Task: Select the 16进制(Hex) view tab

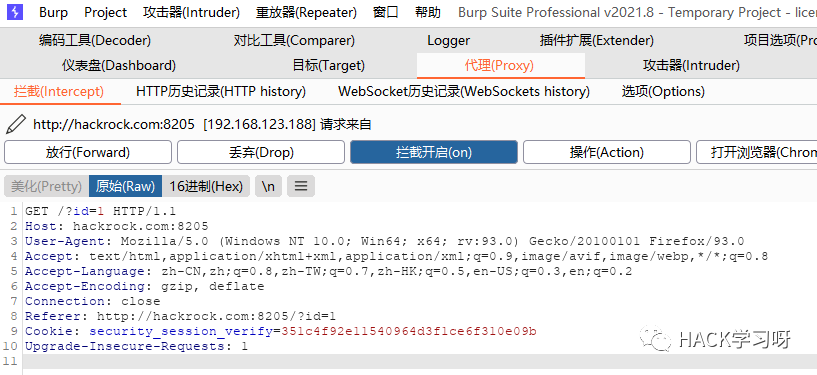Action: pyautogui.click(x=206, y=186)
